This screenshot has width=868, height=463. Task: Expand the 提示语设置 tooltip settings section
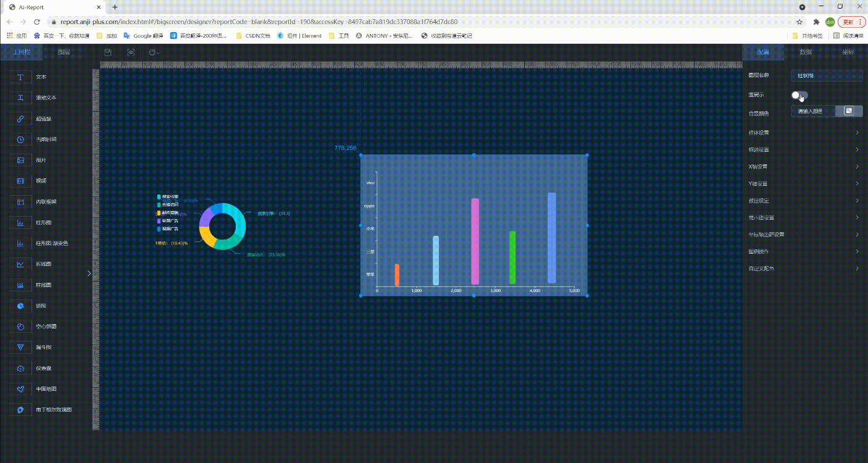[x=803, y=218]
